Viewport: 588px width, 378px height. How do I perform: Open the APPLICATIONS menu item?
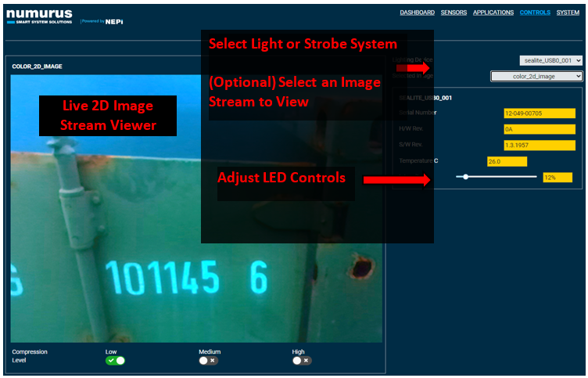493,13
